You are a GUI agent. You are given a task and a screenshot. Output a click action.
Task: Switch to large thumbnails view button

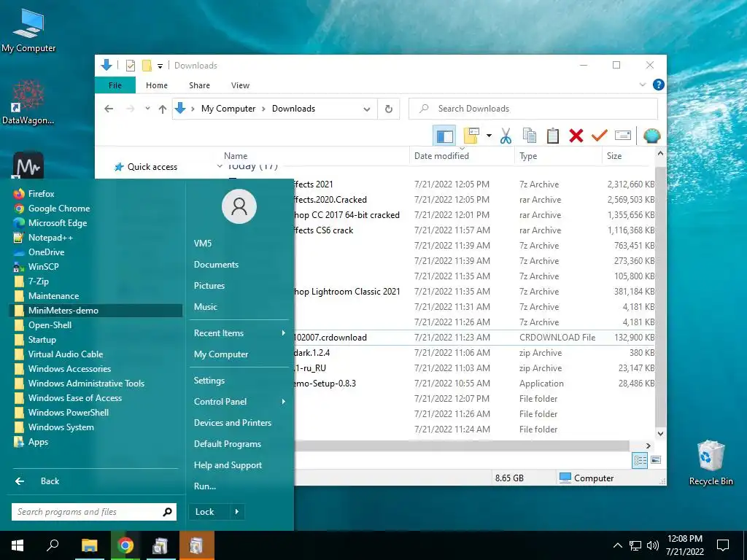click(x=656, y=460)
